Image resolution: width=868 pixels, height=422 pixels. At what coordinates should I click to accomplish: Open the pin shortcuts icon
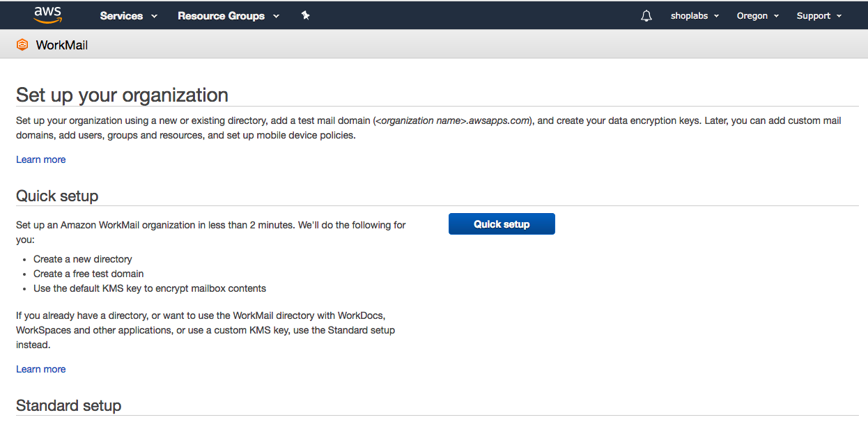305,15
